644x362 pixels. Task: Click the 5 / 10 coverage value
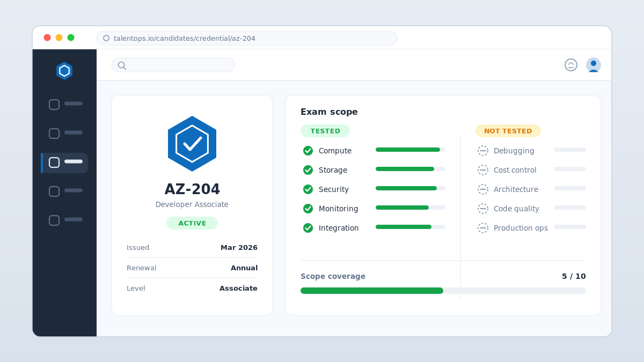click(x=574, y=277)
